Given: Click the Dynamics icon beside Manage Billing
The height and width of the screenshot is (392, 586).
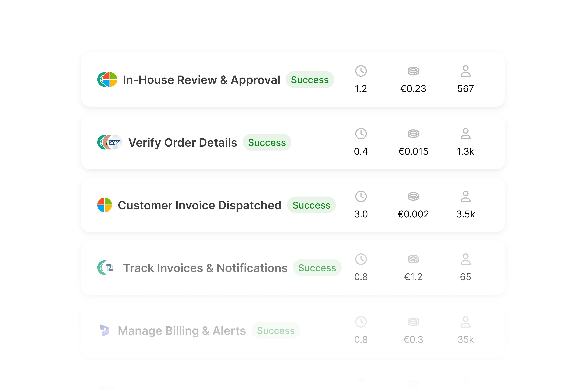Looking at the screenshot, I should 105,330.
